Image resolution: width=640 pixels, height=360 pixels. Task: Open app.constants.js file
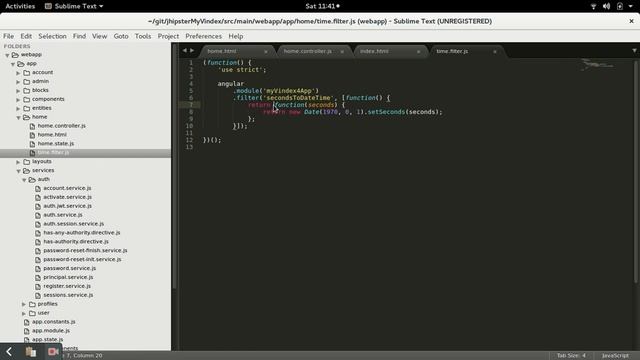coord(54,322)
